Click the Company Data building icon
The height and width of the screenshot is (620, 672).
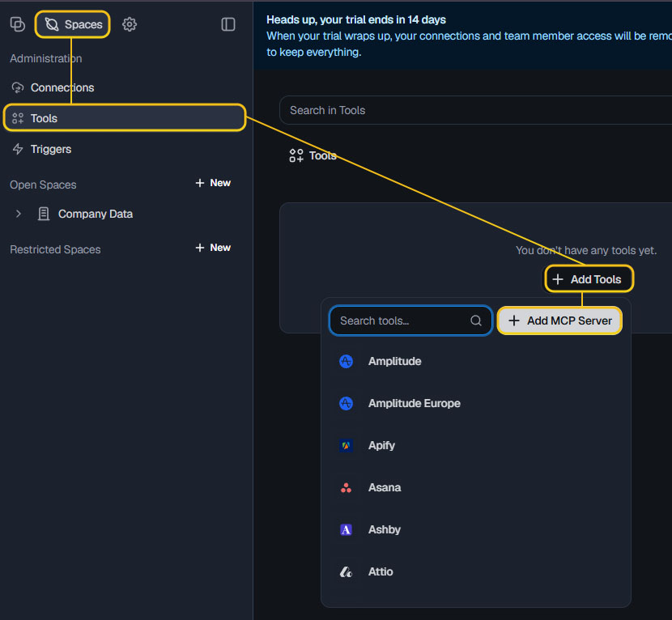[x=43, y=214]
